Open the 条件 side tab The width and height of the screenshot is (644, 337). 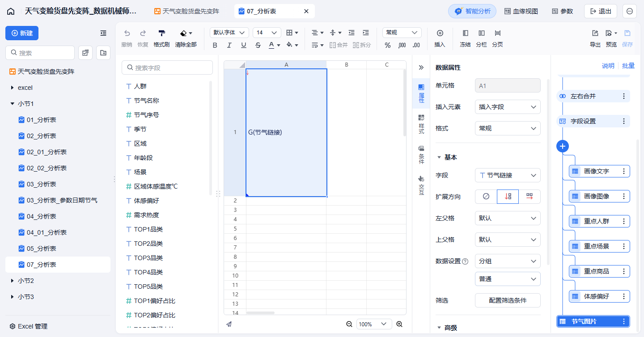pyautogui.click(x=421, y=155)
